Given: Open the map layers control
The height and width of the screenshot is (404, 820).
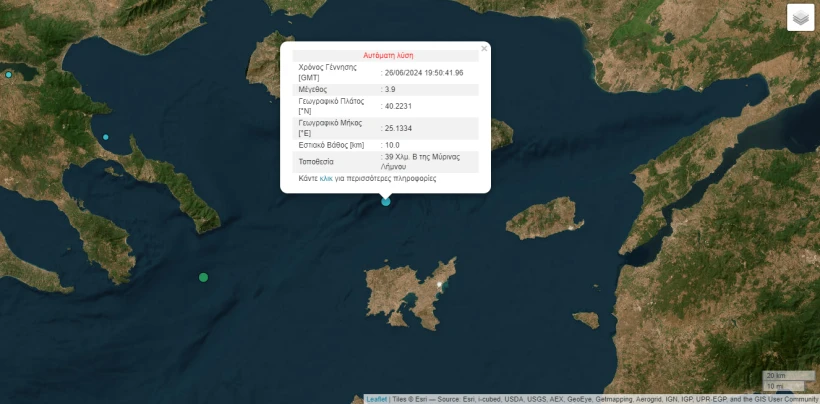Looking at the screenshot, I should pyautogui.click(x=800, y=18).
